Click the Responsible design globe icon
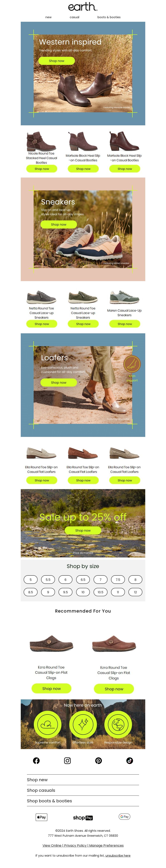 [118, 724]
